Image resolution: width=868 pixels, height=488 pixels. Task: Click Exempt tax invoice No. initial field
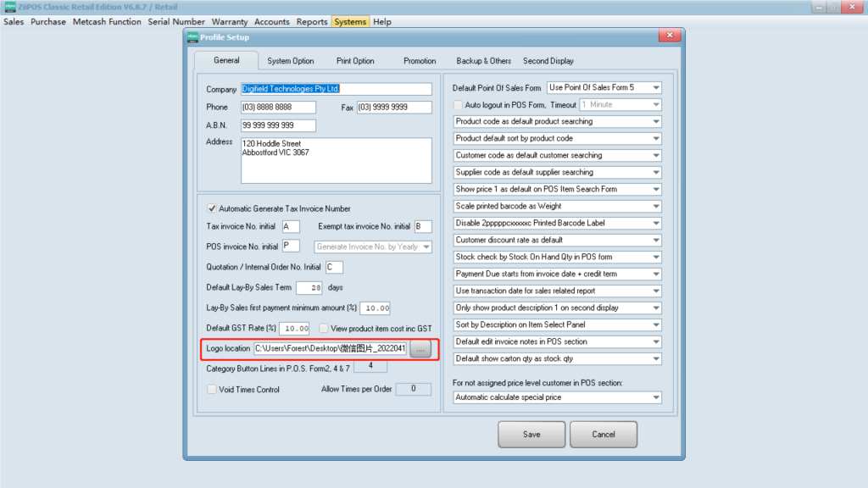pos(423,226)
